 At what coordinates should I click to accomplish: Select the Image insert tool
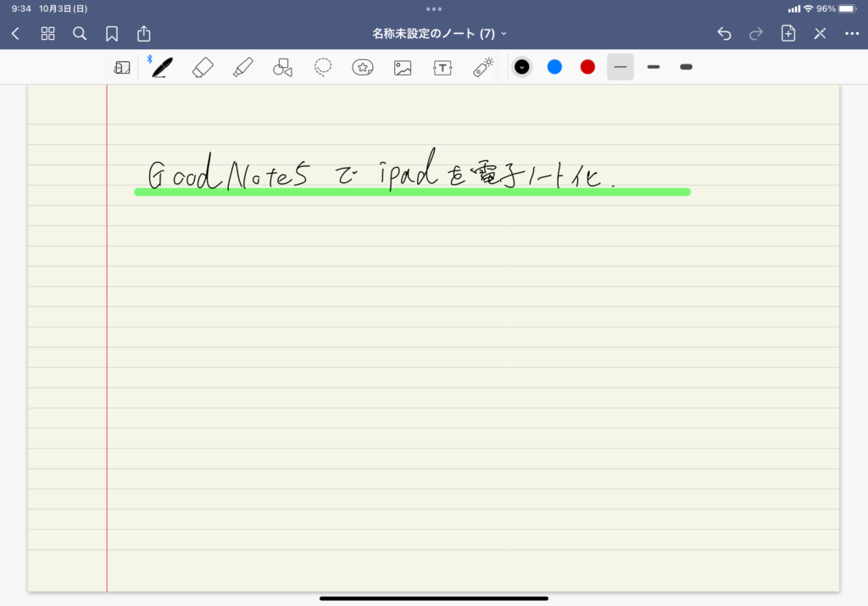403,68
